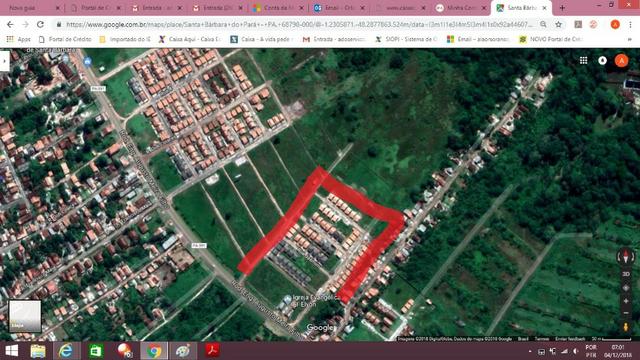Open the NOVO Portal de Cré bookmark
This screenshot has height=360, width=640.
[x=551, y=39]
